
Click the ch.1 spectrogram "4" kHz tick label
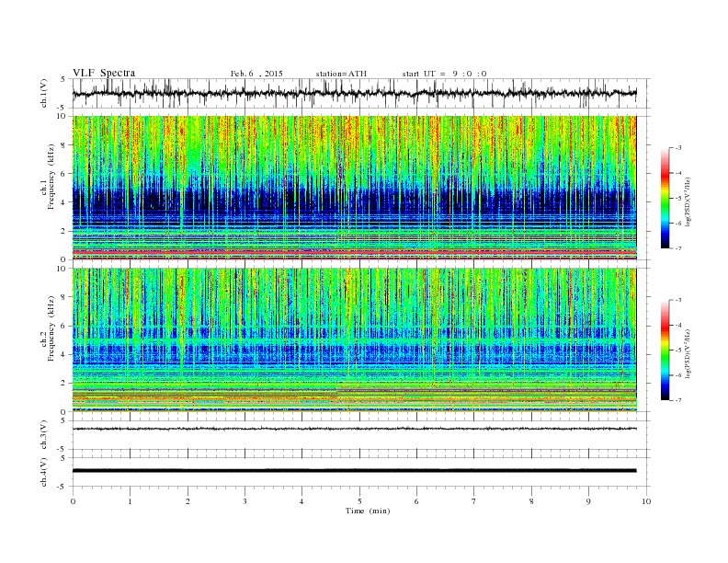64,202
